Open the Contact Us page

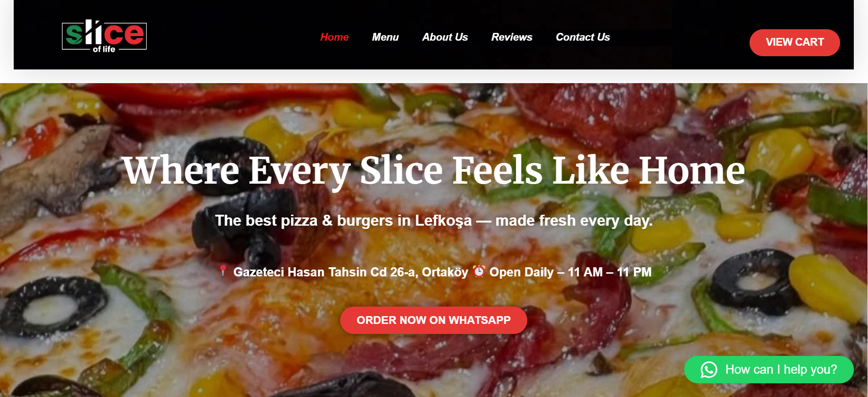tap(583, 37)
